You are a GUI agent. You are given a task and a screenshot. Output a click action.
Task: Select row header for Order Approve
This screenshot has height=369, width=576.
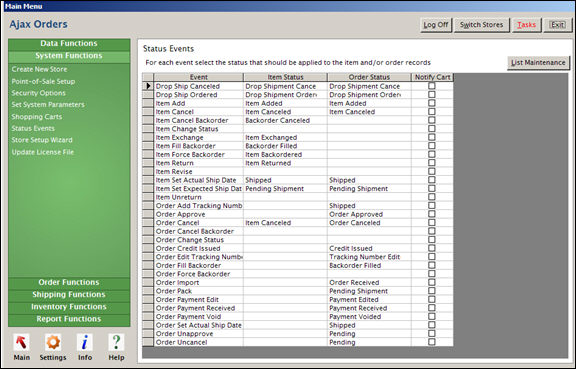pyautogui.click(x=148, y=214)
